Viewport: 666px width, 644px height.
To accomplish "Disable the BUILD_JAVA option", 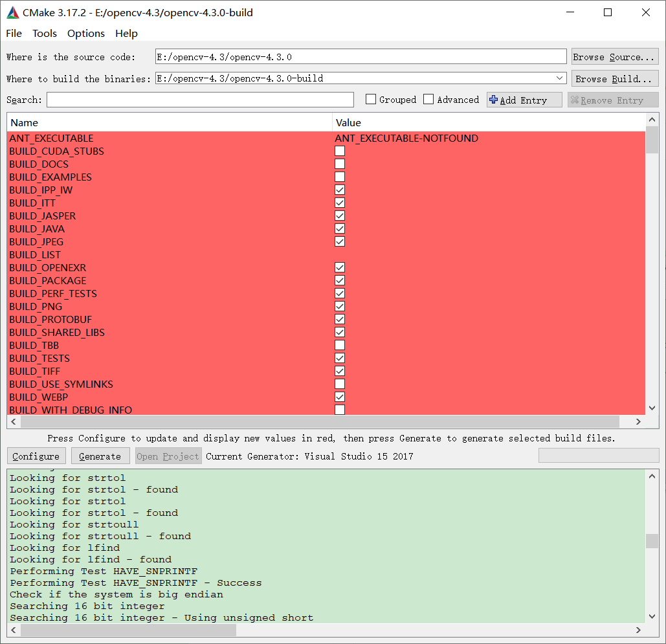I will [340, 228].
